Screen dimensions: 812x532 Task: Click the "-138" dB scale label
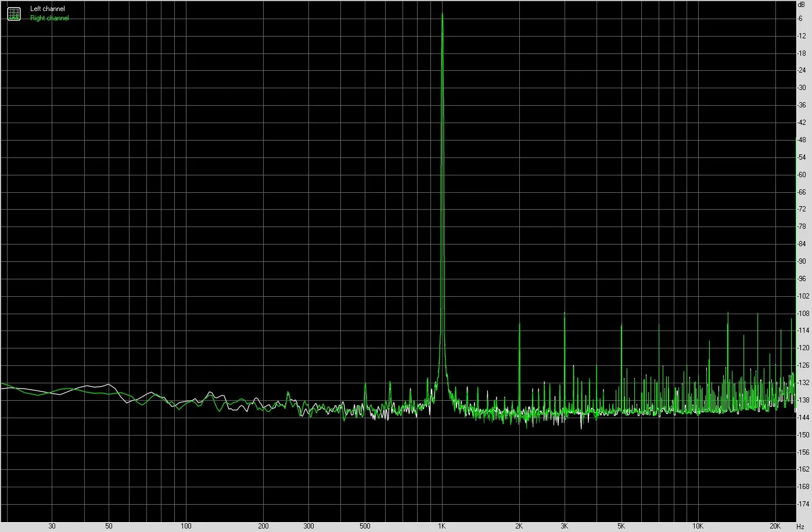(803, 400)
